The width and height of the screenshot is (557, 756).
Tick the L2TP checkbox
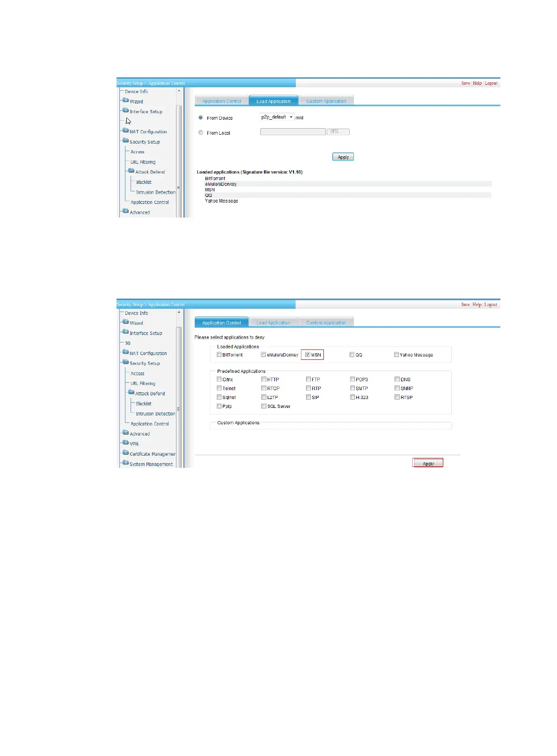[x=264, y=397]
